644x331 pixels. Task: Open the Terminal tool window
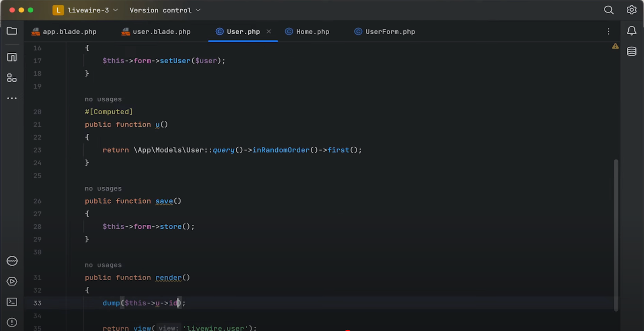tap(12, 302)
